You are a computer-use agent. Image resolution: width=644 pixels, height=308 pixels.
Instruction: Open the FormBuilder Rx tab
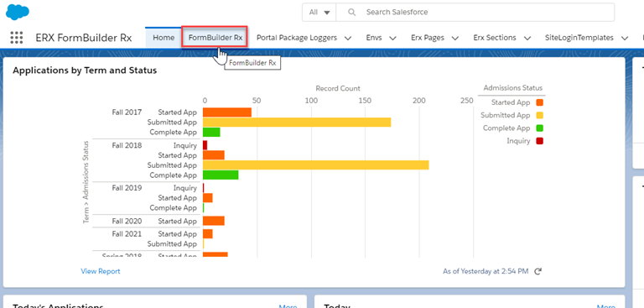[215, 38]
